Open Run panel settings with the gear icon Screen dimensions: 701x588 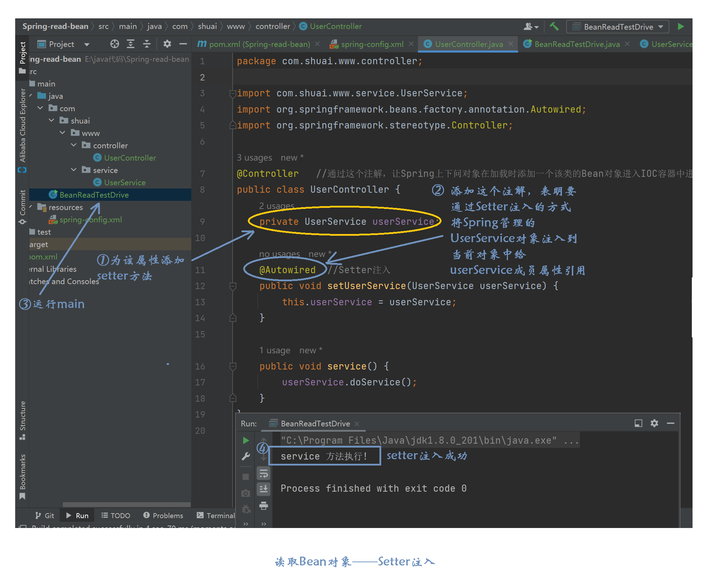[654, 423]
